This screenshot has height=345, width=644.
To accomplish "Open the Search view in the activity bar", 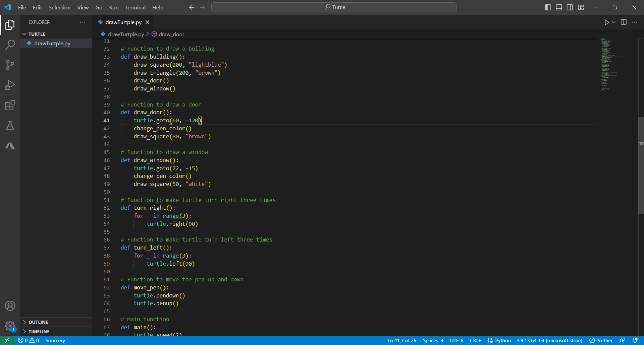I will 10,45.
